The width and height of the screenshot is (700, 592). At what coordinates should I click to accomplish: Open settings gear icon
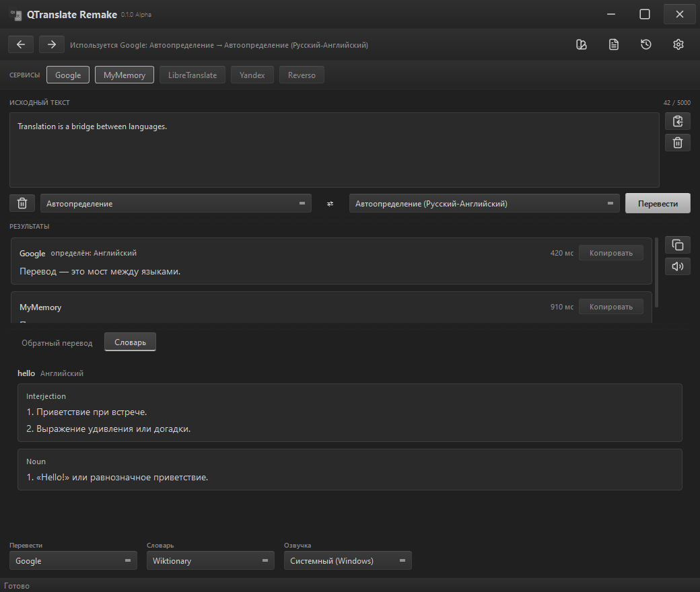(678, 44)
